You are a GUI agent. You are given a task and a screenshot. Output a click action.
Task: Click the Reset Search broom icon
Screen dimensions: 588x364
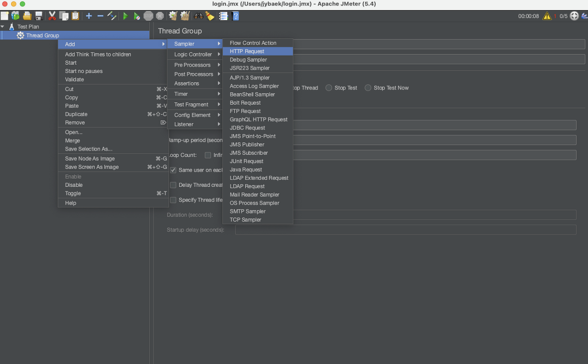[210, 16]
